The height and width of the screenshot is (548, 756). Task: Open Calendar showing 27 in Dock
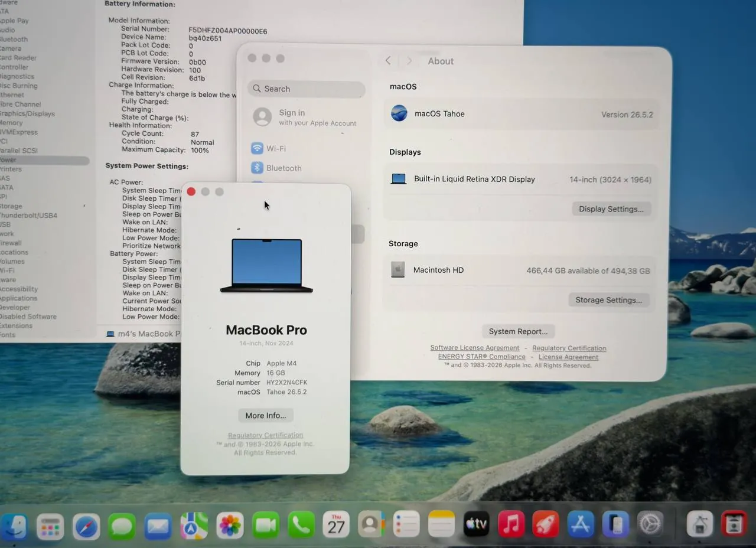coord(336,524)
